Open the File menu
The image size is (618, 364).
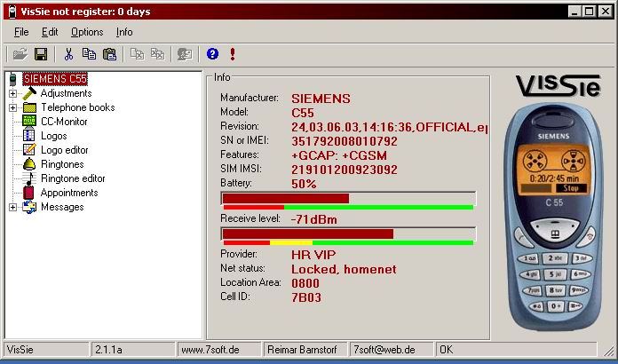21,32
